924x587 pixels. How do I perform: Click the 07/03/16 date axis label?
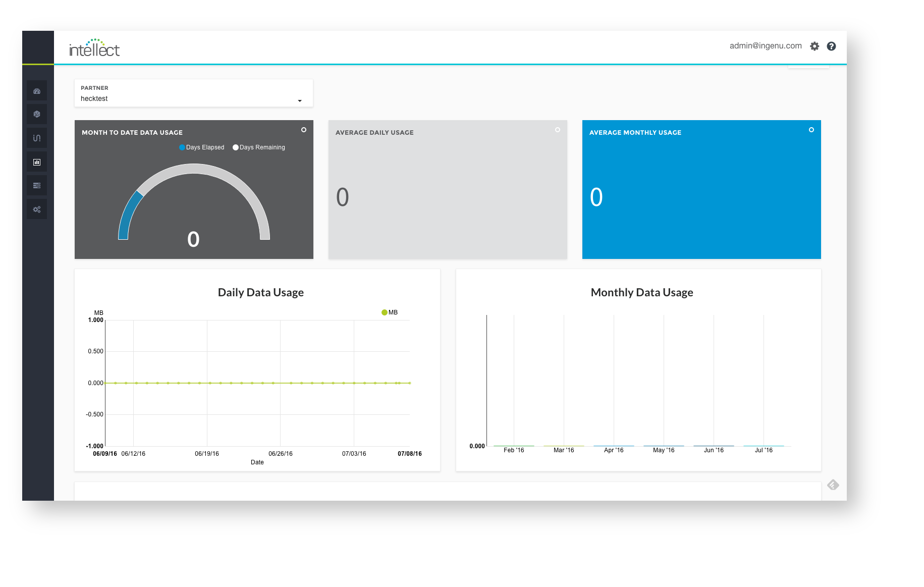tap(354, 454)
